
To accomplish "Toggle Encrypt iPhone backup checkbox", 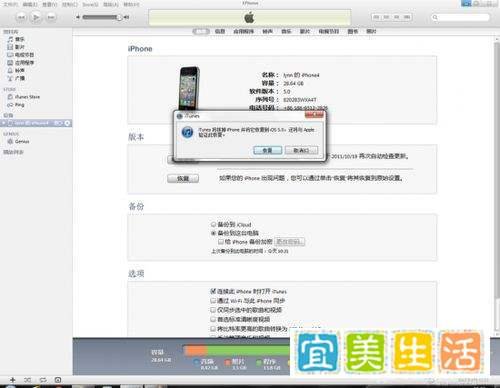I will pos(221,241).
